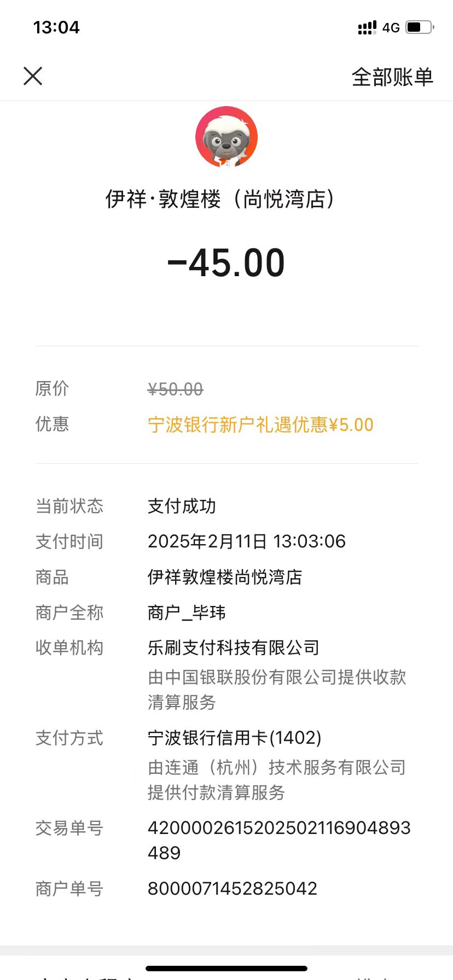Open the 宁波银行新户礼遇优惠¥5.00 discount detail
This screenshot has width=453, height=980.
pos(260,425)
